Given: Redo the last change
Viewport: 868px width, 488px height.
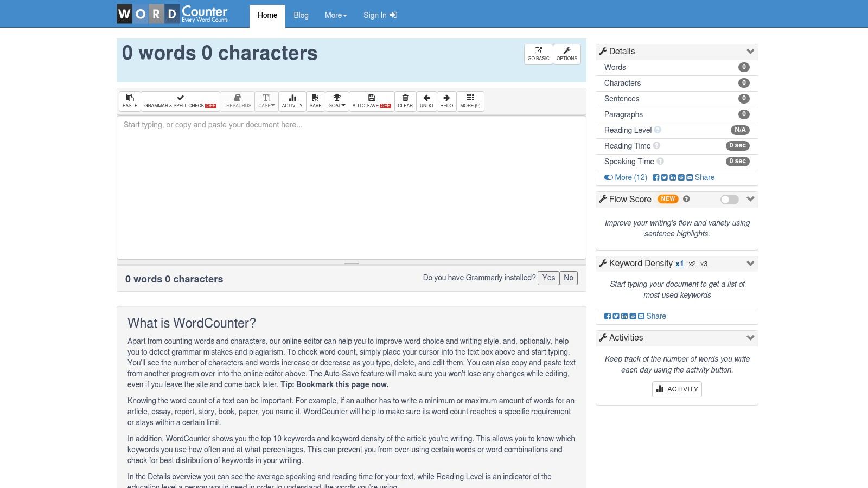Looking at the screenshot, I should click(x=446, y=101).
